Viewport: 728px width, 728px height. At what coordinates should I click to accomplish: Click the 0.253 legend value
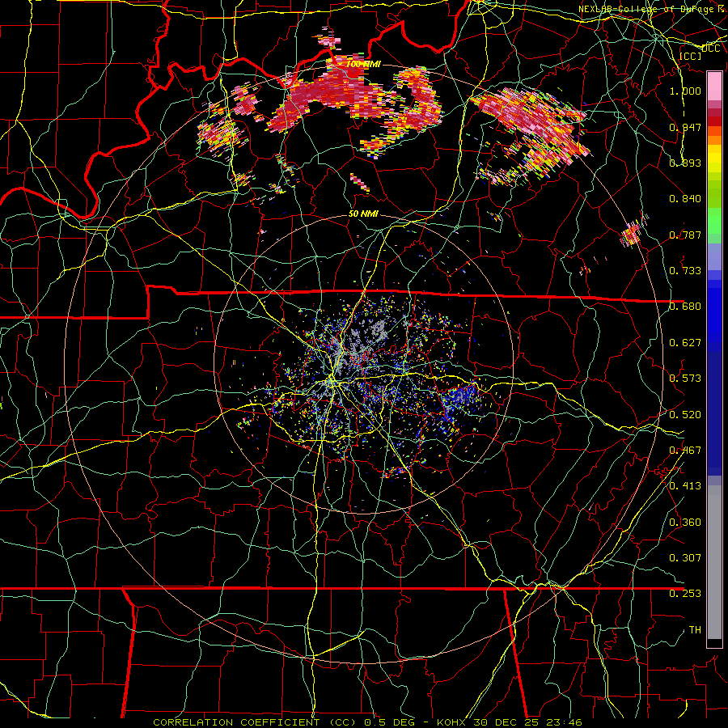coord(685,594)
